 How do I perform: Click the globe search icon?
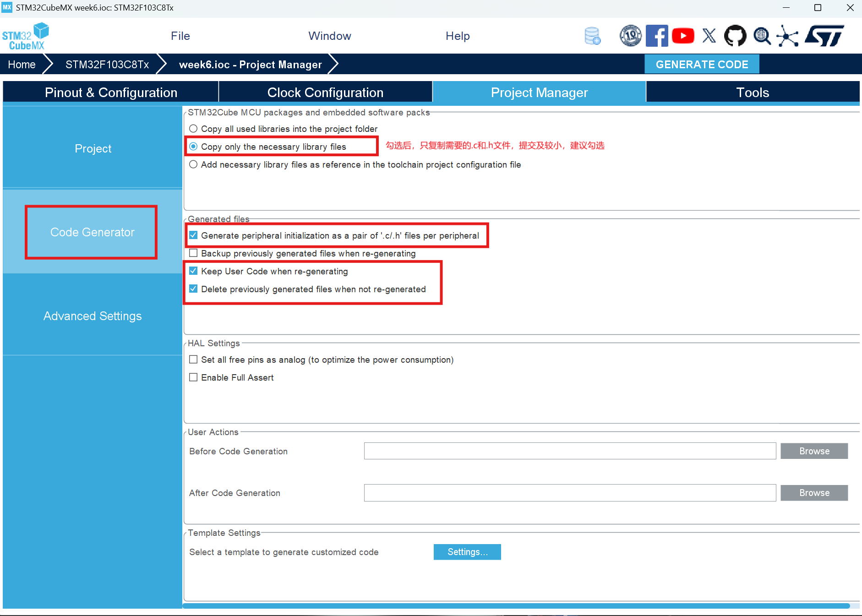(x=762, y=36)
